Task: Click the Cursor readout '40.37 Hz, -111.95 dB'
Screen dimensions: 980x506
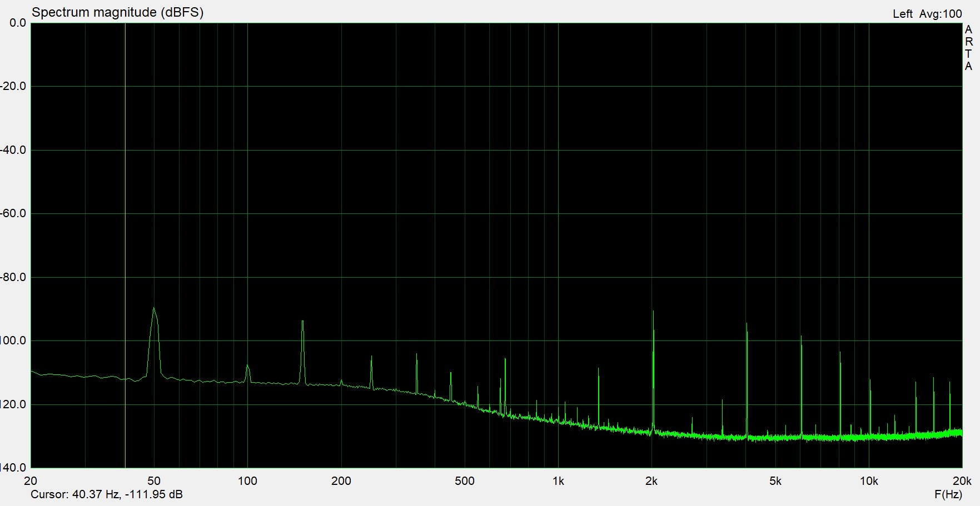Action: coord(127,494)
